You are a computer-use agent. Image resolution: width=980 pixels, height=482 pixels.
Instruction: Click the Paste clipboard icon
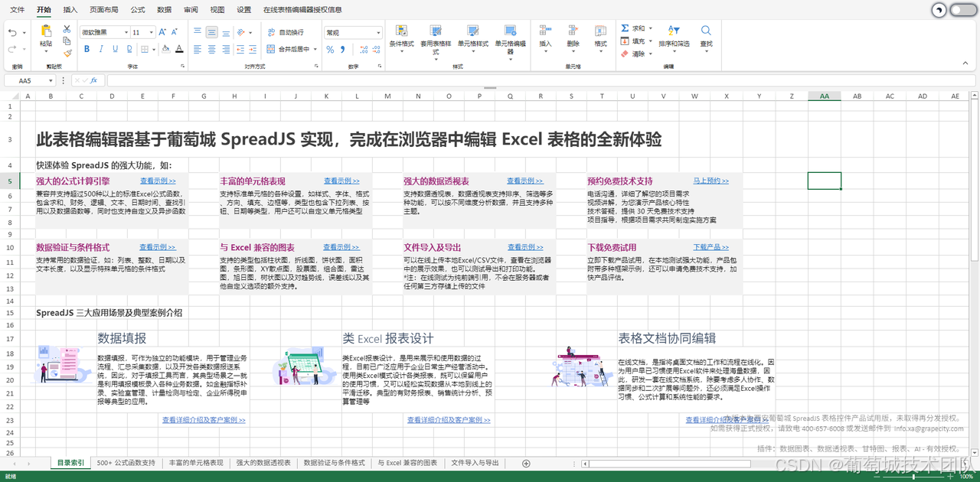46,31
